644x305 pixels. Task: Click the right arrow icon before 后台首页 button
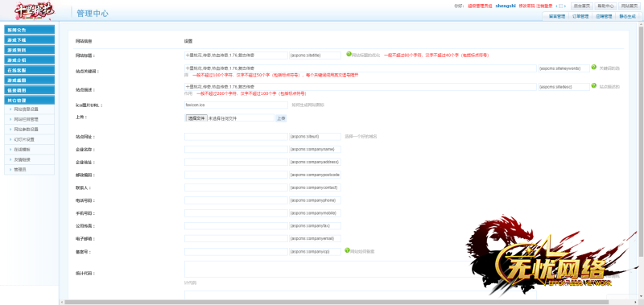pos(565,6)
